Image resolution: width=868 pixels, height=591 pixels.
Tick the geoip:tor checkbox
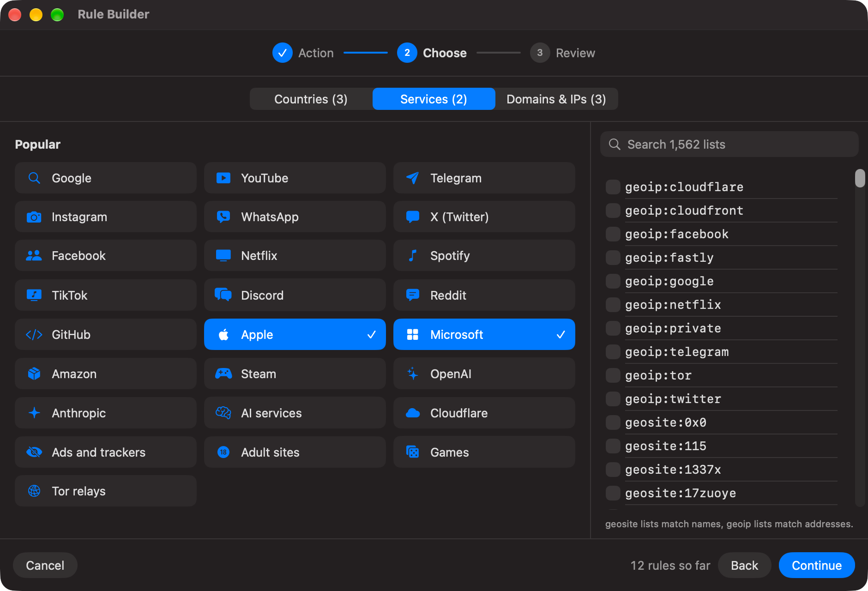613,375
